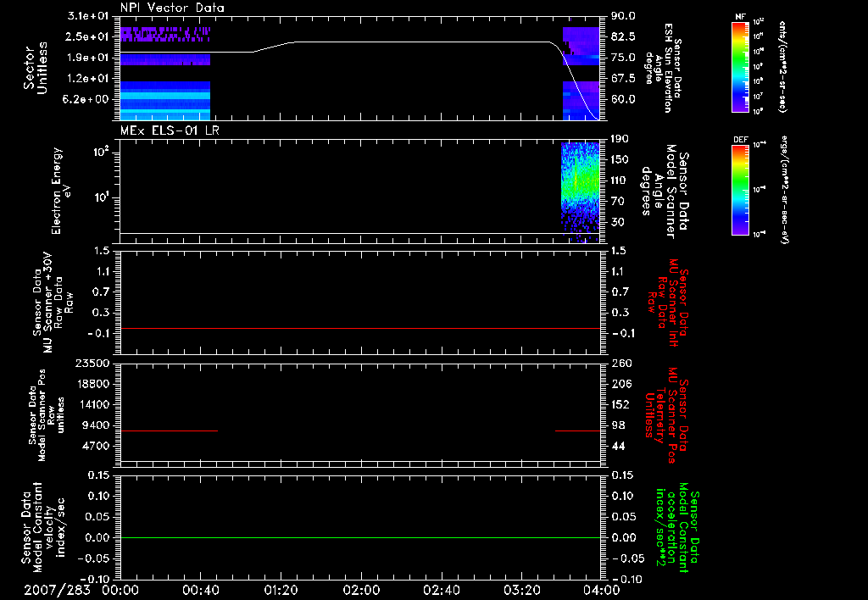
Task: Click the DEF energy flux color bar
Action: click(741, 190)
